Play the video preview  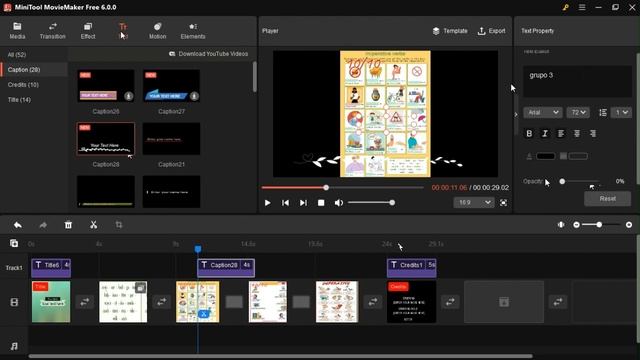[267, 203]
